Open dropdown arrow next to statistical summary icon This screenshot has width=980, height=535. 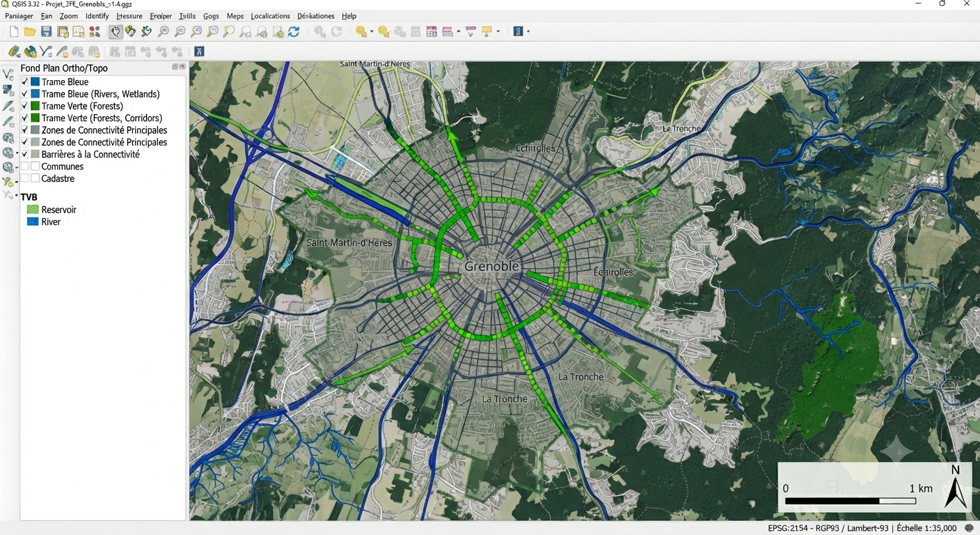point(458,31)
